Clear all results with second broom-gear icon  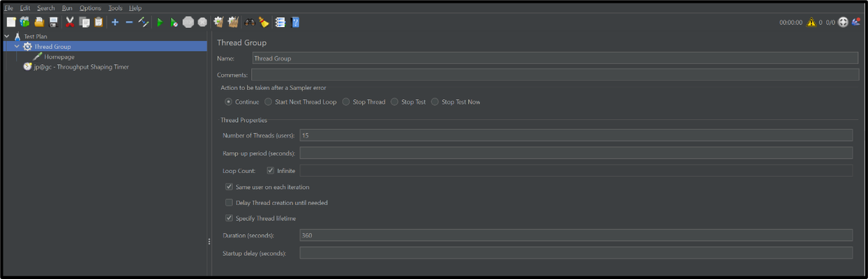point(233,22)
